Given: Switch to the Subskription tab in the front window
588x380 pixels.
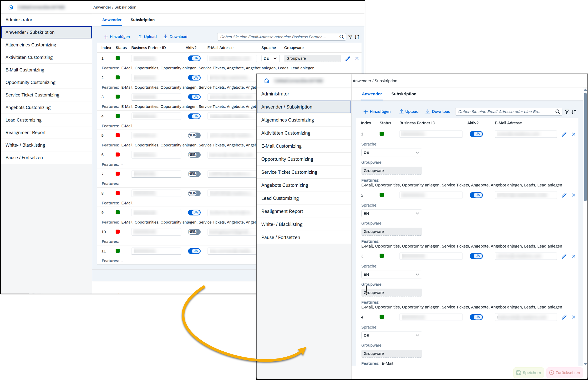Looking at the screenshot, I should (404, 94).
